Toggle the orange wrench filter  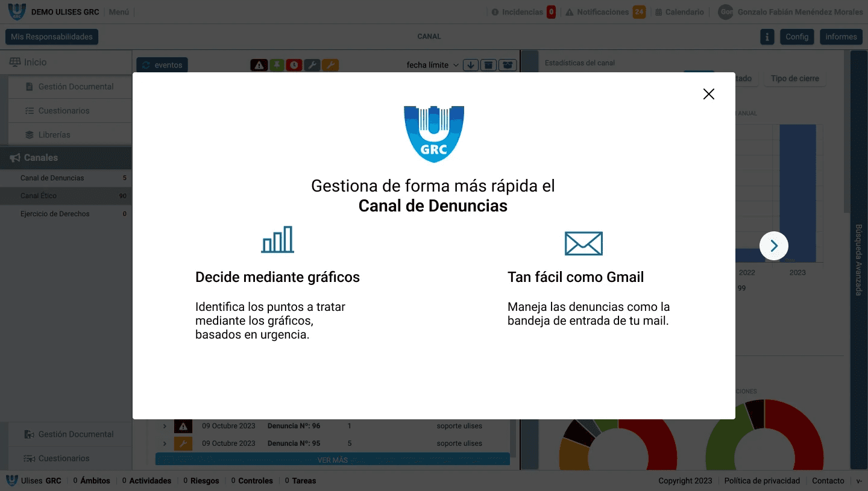click(330, 65)
